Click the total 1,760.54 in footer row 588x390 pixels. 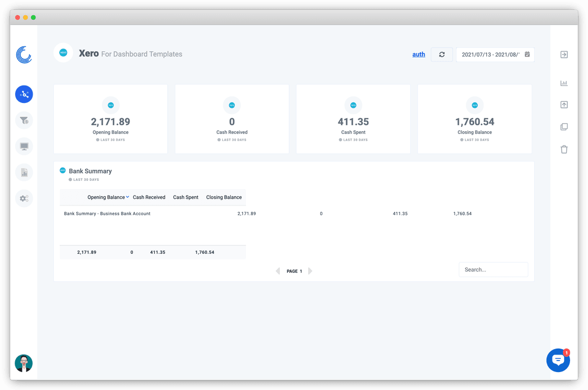[205, 252]
